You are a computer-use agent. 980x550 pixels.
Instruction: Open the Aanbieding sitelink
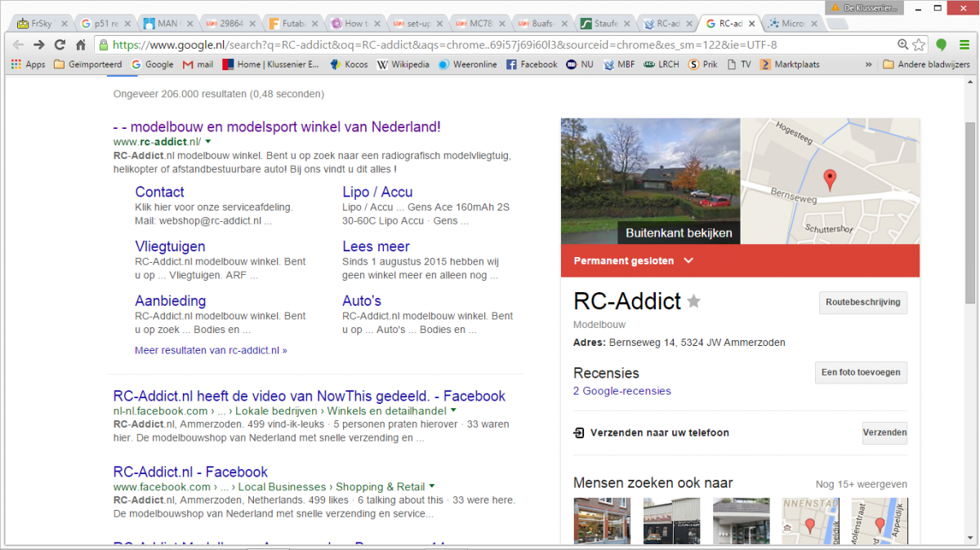(170, 301)
